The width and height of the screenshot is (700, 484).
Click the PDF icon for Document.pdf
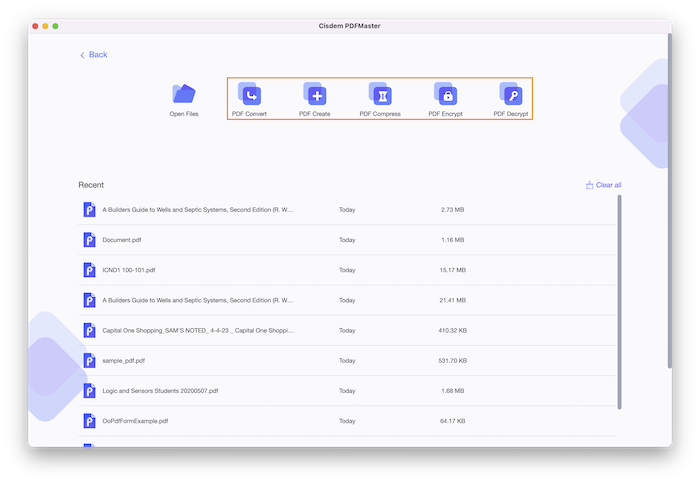[x=89, y=240]
